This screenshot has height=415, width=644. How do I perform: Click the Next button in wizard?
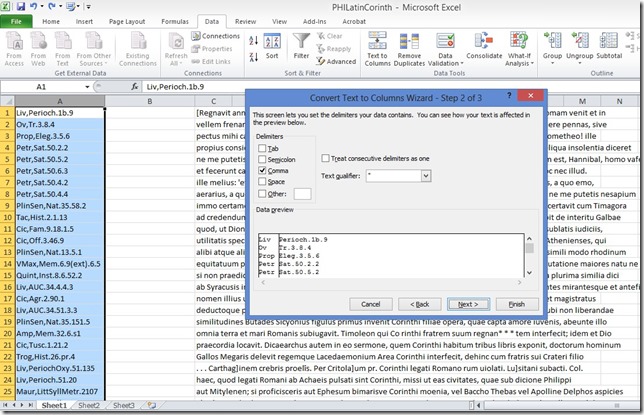tap(467, 304)
